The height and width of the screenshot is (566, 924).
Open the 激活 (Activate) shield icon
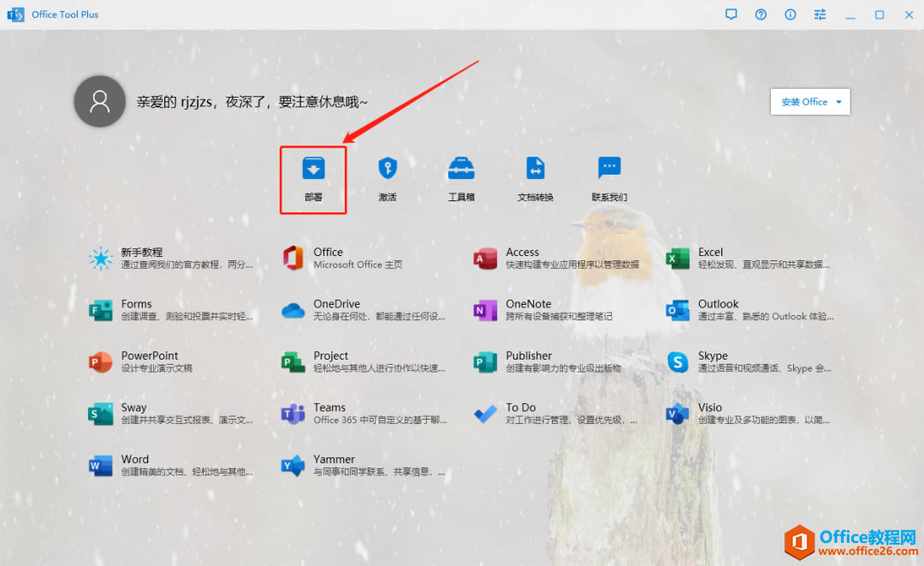point(388,168)
